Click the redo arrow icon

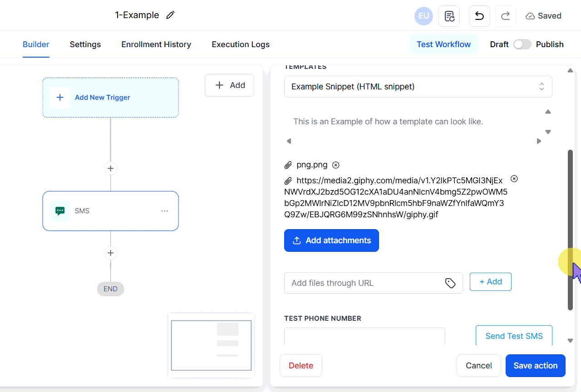click(x=505, y=16)
